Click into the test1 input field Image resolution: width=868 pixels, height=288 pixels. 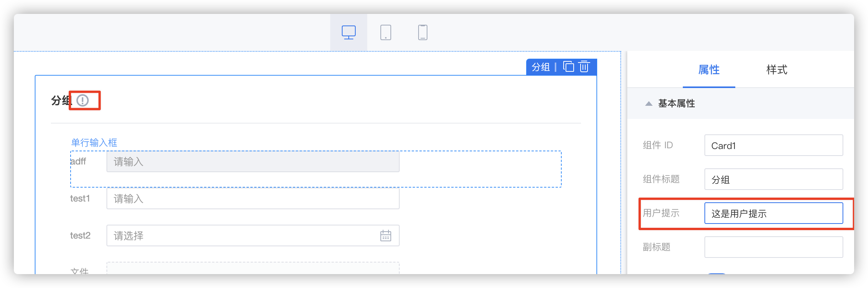pos(252,198)
